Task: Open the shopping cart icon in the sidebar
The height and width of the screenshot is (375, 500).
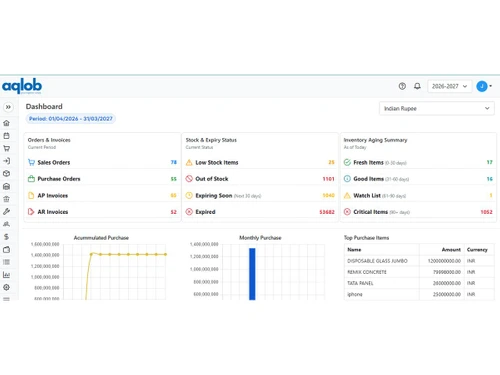Action: [6, 148]
